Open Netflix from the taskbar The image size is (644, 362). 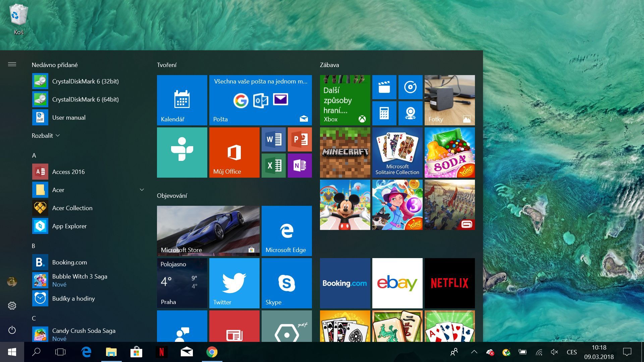(x=162, y=352)
